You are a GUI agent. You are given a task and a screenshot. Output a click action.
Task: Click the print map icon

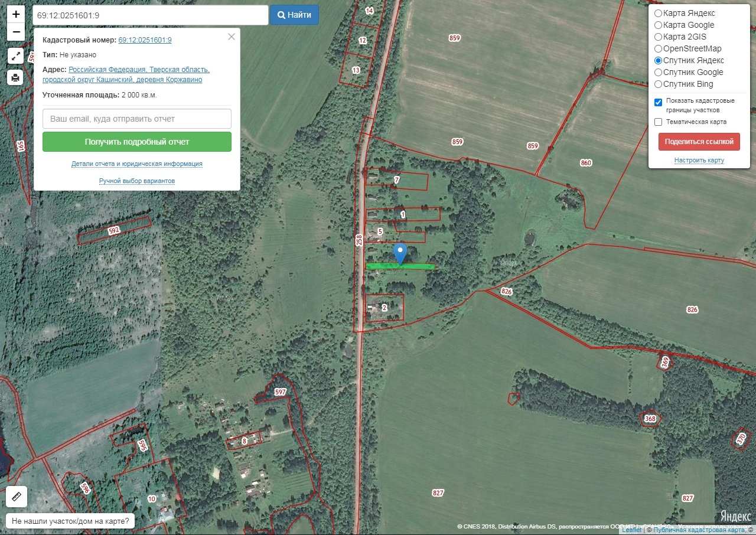click(16, 77)
